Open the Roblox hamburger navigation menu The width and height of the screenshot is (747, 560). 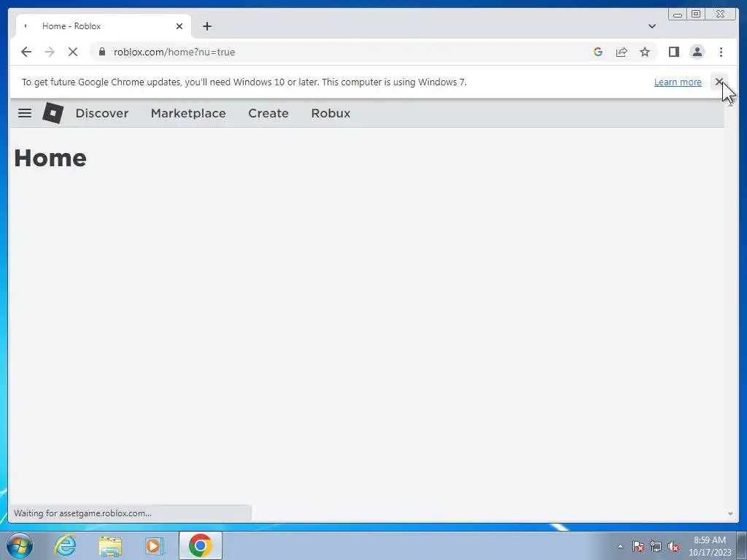25,113
